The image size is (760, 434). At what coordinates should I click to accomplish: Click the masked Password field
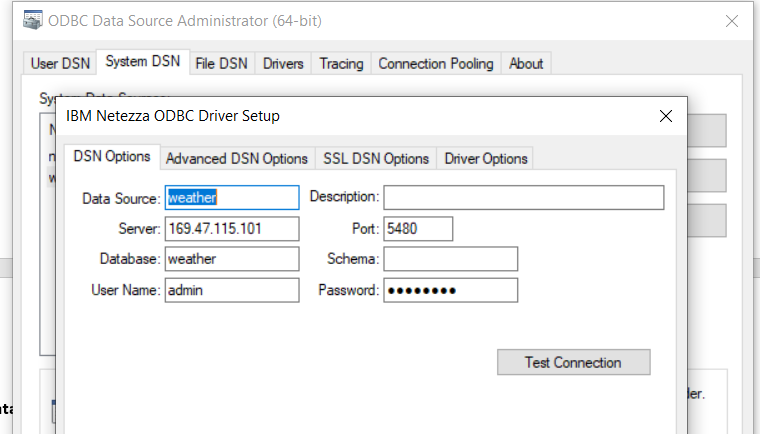tap(450, 290)
